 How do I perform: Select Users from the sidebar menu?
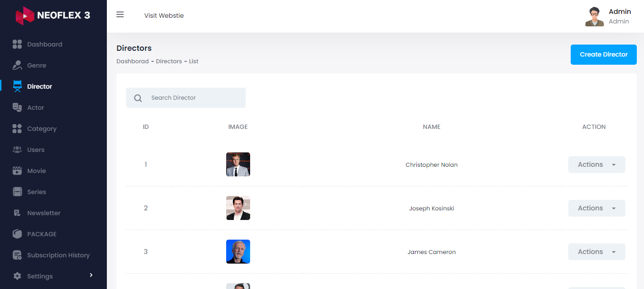(x=17, y=150)
